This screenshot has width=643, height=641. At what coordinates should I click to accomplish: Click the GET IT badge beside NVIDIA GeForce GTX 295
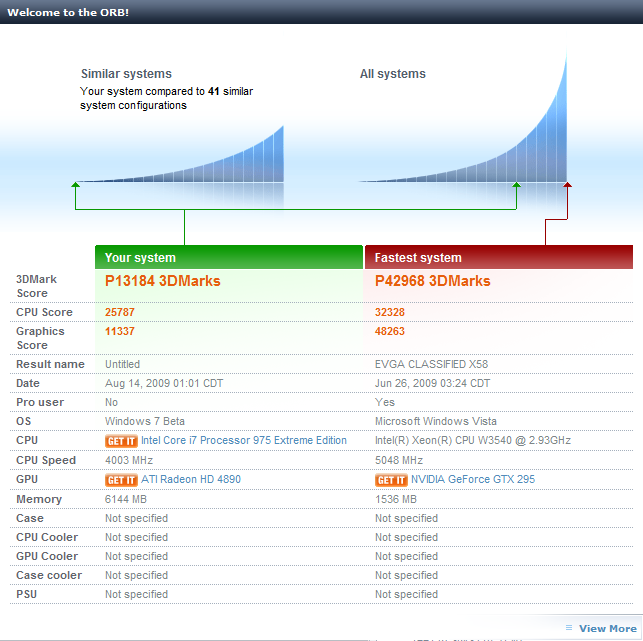click(391, 480)
